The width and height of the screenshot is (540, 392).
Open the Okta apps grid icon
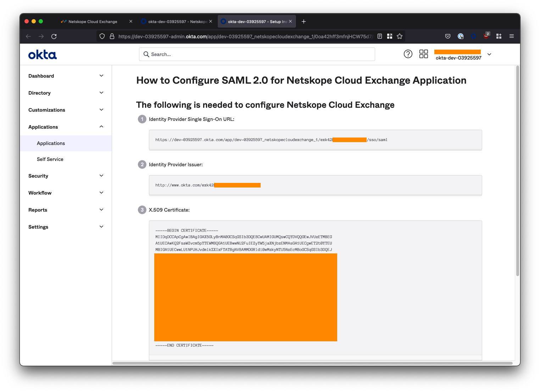coord(423,54)
